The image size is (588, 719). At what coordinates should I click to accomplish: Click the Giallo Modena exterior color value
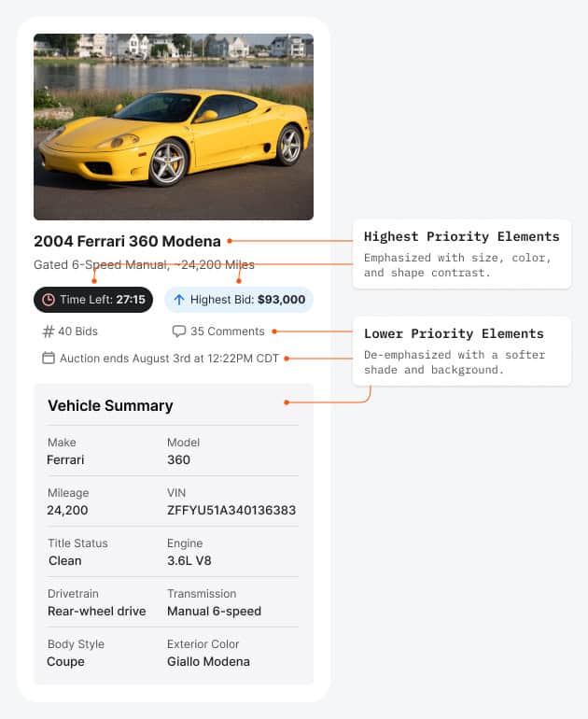click(x=208, y=661)
